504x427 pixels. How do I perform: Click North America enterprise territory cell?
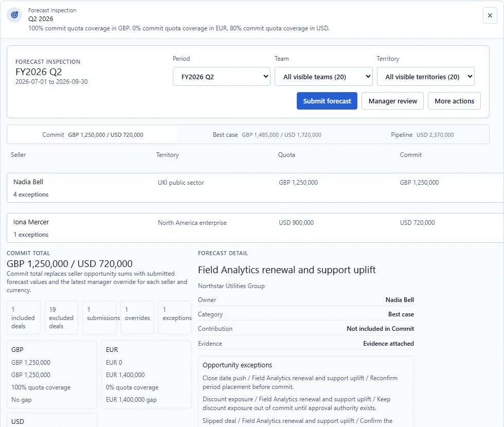click(x=192, y=223)
